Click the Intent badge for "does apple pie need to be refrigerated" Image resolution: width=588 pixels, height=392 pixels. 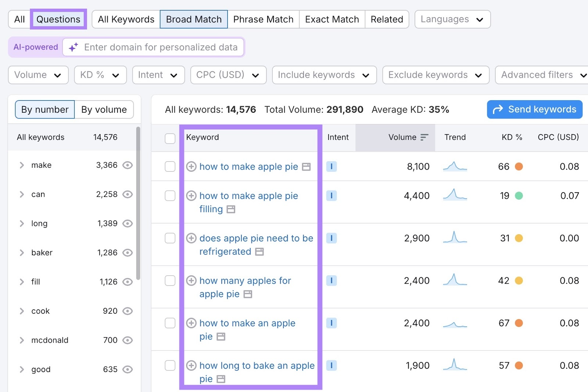331,238
